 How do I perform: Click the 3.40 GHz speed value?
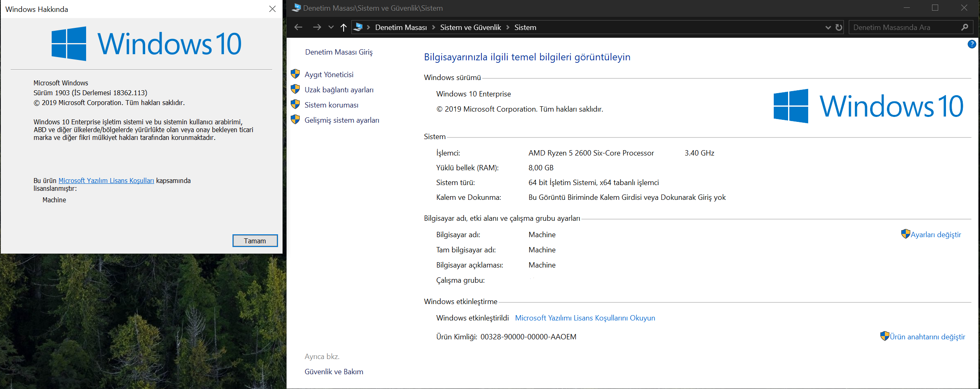[x=699, y=153]
